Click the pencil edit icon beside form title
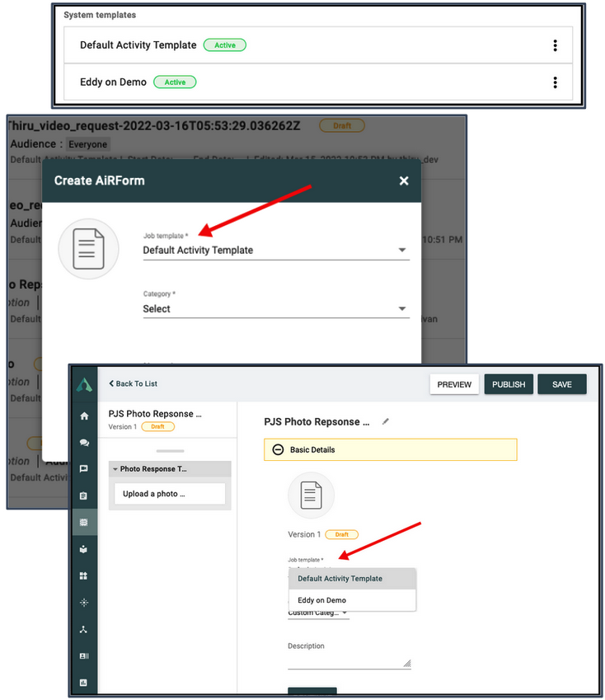 pyautogui.click(x=386, y=421)
